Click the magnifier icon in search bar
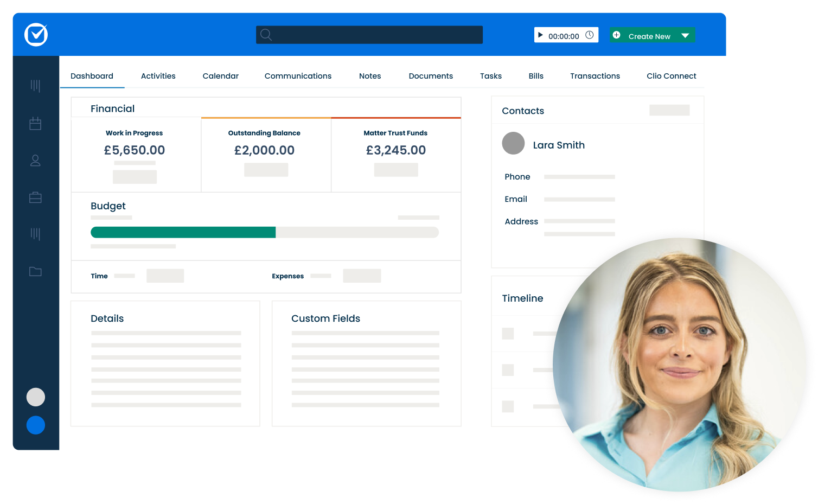Viewport: 818px width, 504px height. (266, 35)
